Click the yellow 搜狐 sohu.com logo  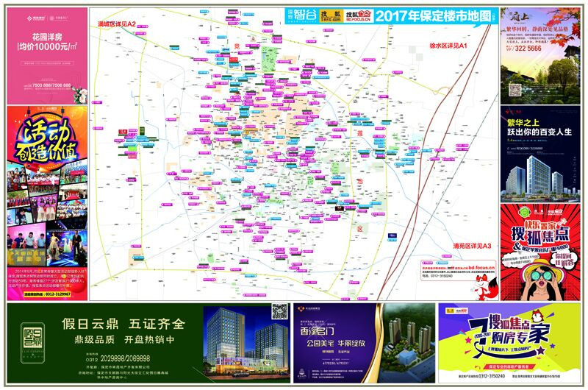click(x=331, y=15)
